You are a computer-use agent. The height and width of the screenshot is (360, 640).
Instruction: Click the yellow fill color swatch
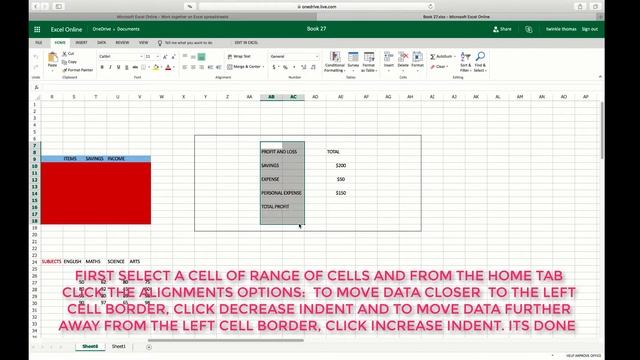[x=156, y=67]
